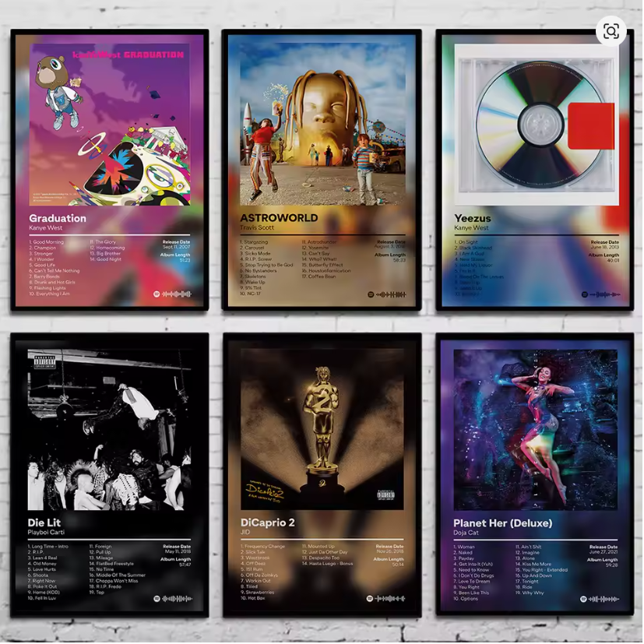Click the "June 27, 2021" release date
The height and width of the screenshot is (644, 644).
[604, 552]
